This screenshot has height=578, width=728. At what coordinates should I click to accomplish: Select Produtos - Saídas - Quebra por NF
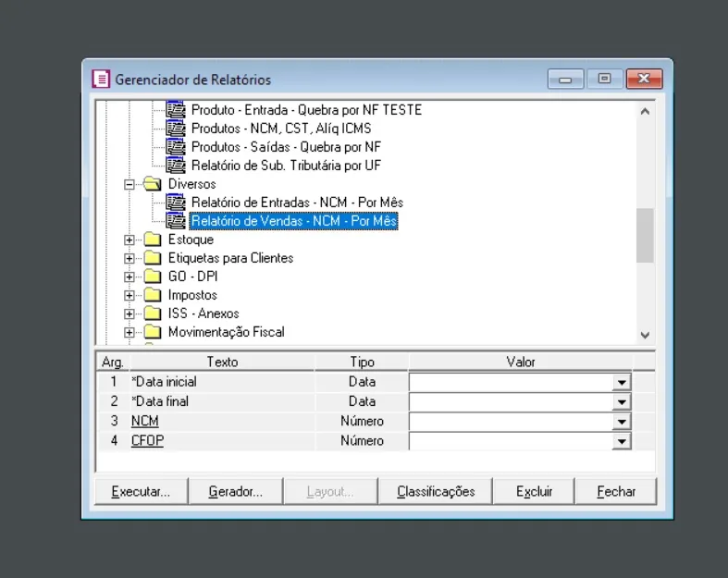286,147
